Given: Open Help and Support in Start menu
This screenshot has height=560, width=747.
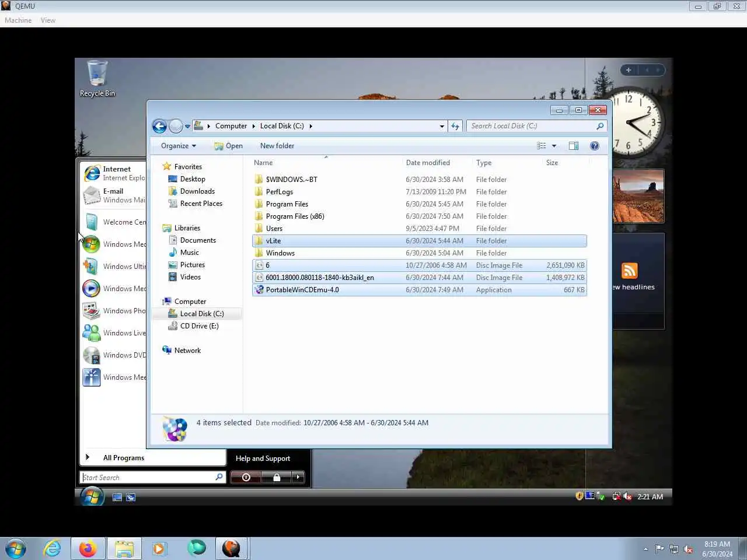Looking at the screenshot, I should (x=263, y=459).
